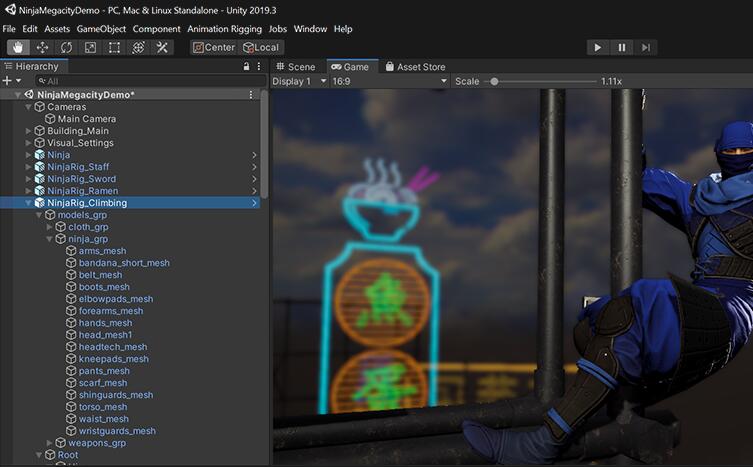Select the Main Camera object
Viewport: 753px width, 467px height.
(x=86, y=119)
